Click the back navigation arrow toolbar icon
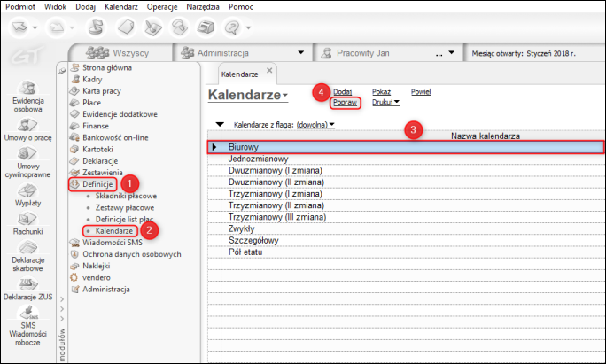The width and height of the screenshot is (606, 364). click(x=19, y=27)
